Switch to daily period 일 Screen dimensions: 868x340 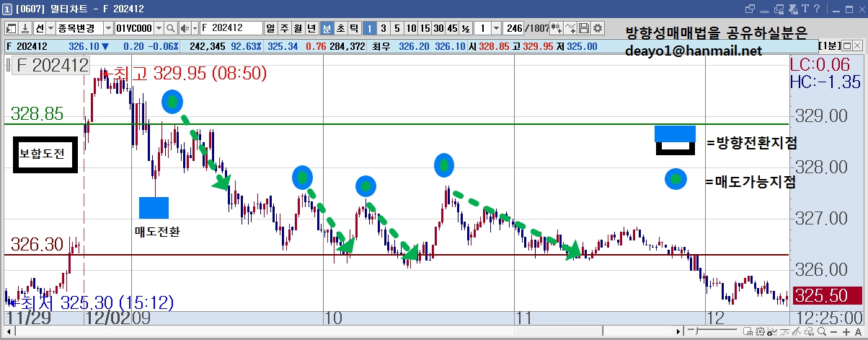pyautogui.click(x=270, y=28)
